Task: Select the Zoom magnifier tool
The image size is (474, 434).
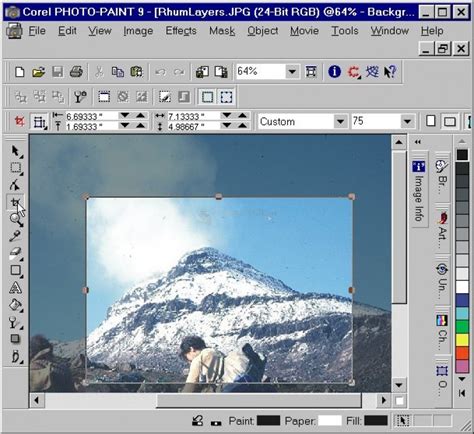Action: [x=15, y=219]
